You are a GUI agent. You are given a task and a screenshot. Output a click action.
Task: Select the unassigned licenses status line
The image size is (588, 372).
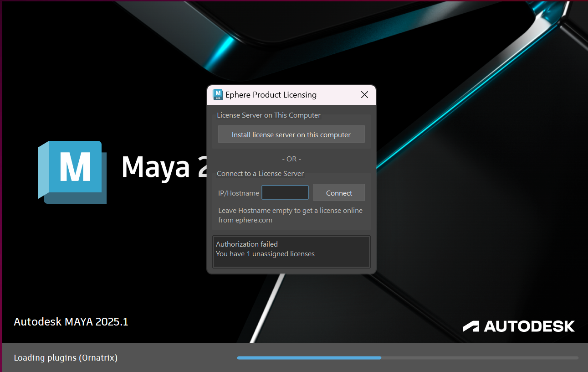265,254
